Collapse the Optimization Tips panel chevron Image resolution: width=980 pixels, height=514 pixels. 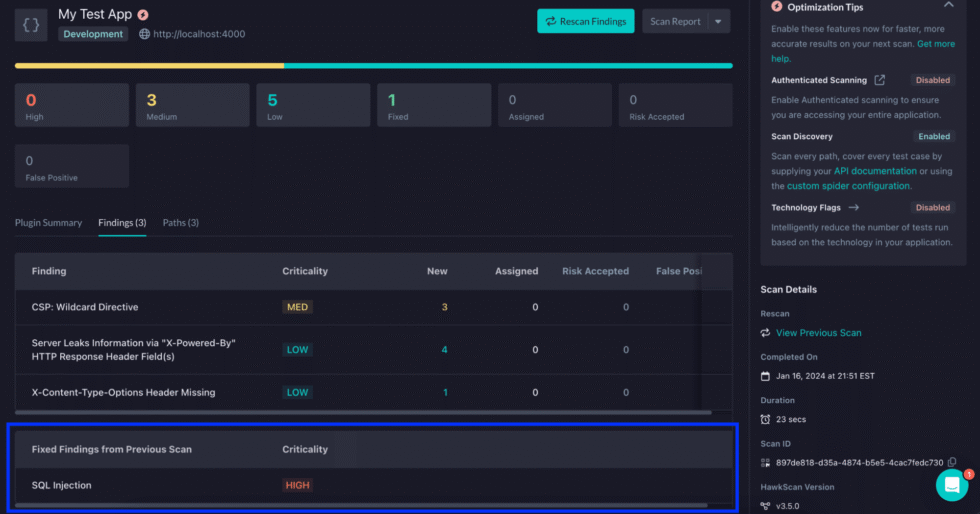949,5
